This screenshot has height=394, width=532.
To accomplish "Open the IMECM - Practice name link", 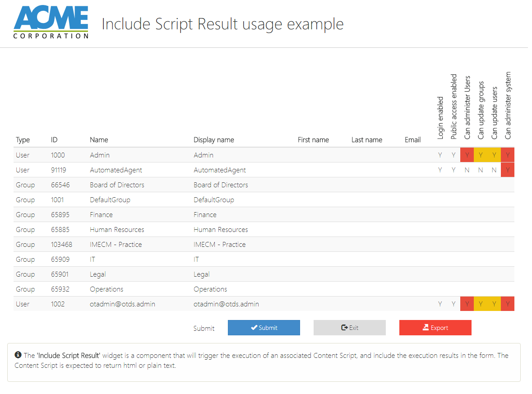I will [x=116, y=245].
